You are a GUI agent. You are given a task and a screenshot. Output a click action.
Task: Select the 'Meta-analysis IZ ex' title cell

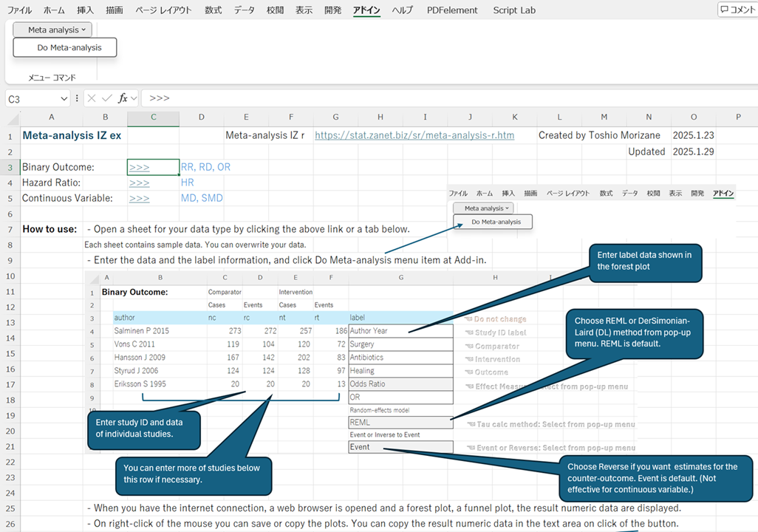[x=72, y=135]
